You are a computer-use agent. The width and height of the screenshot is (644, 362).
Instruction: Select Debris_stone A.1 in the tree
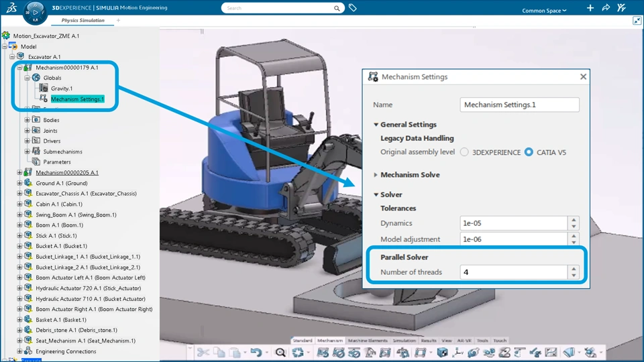tap(76, 330)
